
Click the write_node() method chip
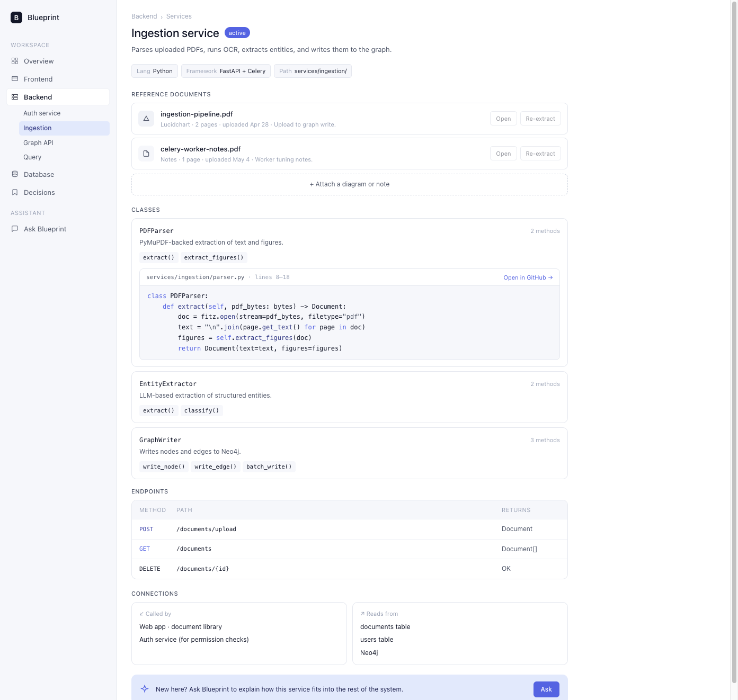164,466
